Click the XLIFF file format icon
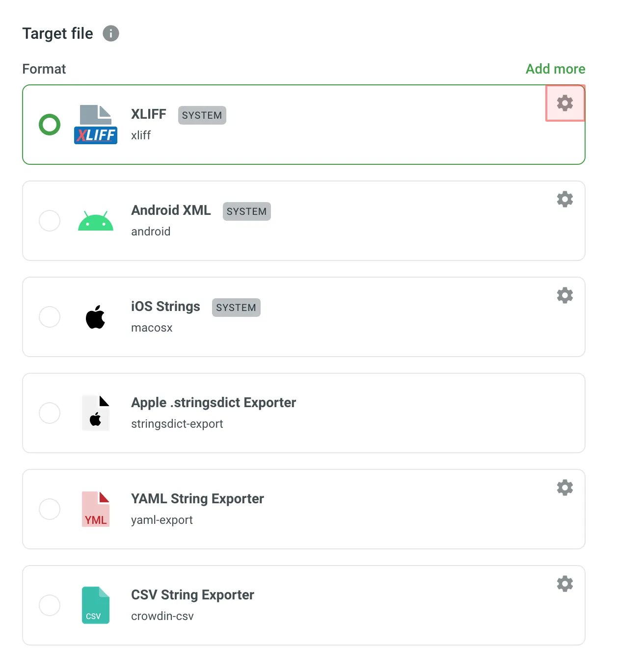 point(96,123)
